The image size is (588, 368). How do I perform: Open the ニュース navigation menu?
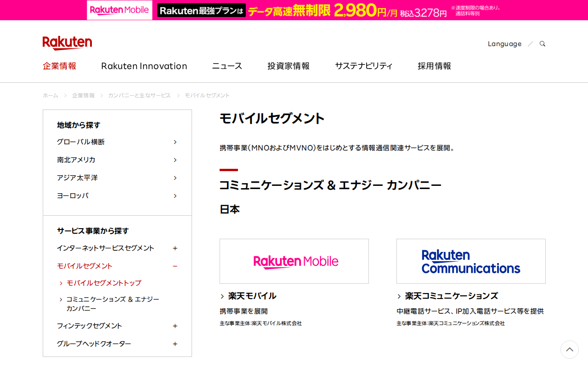[x=227, y=66]
